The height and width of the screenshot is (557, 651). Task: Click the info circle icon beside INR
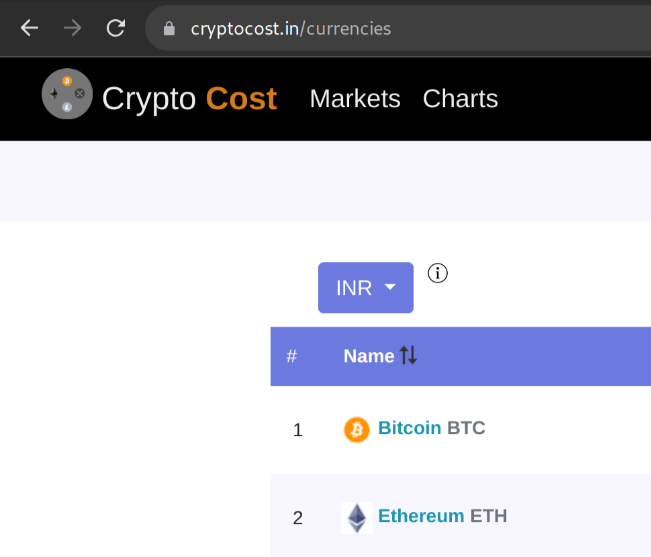coord(438,274)
